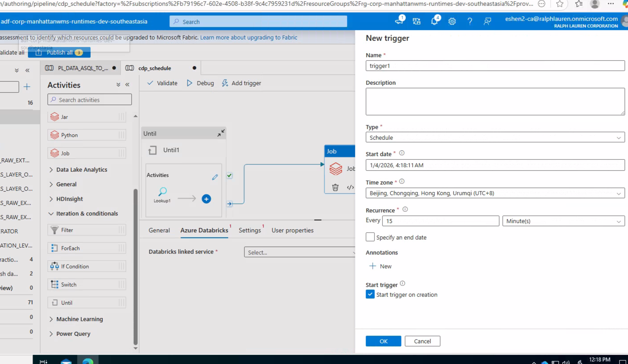Collapse the Until container with arrows icon
The height and width of the screenshot is (364, 628).
click(221, 133)
